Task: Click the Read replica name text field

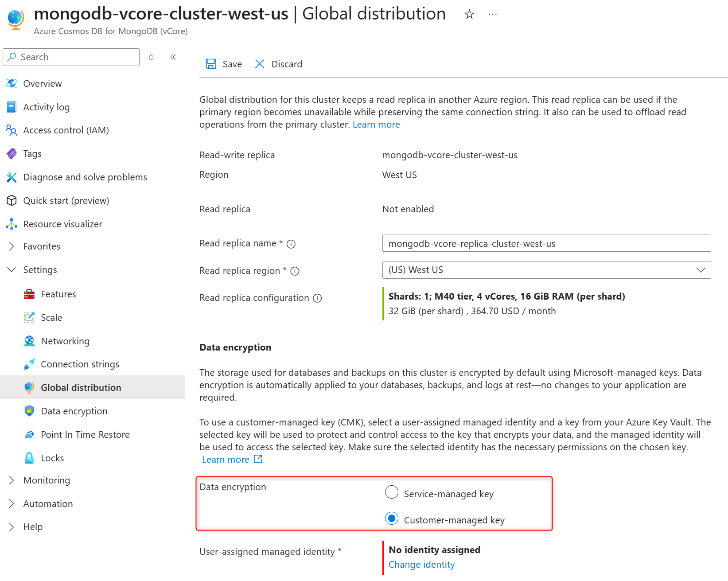Action: (546, 243)
